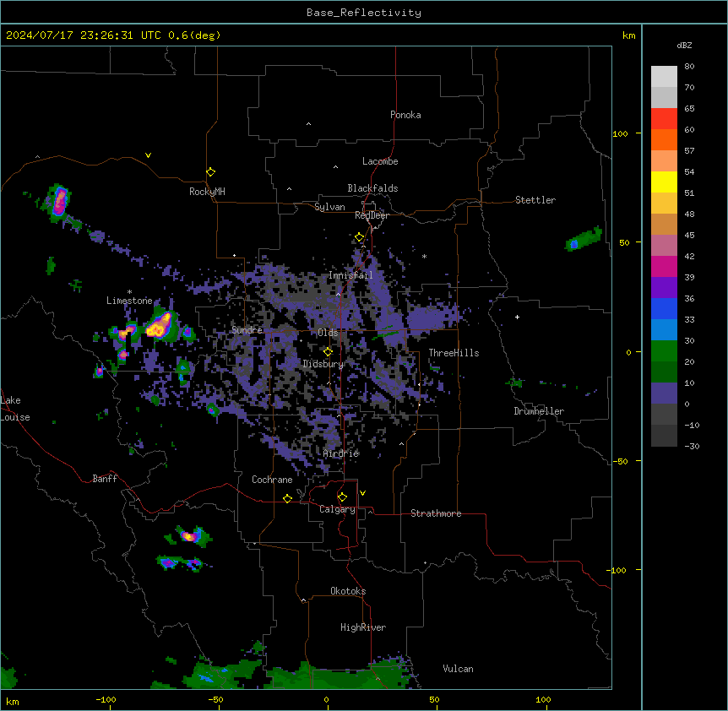Viewport: 728px width, 711px height.
Task: Click the yellow diamond marker south of RedDeer
Action: click(360, 237)
